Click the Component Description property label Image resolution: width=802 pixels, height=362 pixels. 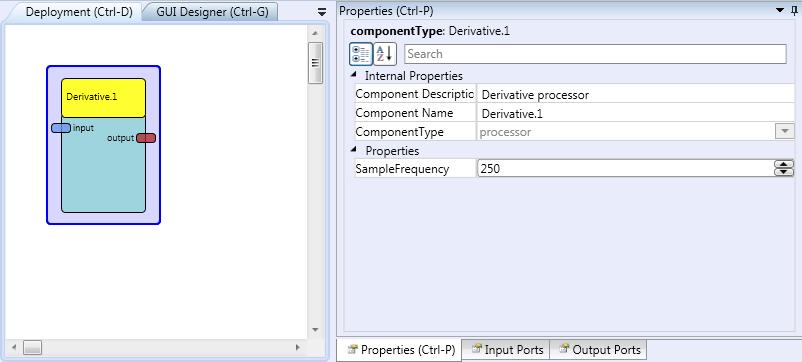coord(415,94)
